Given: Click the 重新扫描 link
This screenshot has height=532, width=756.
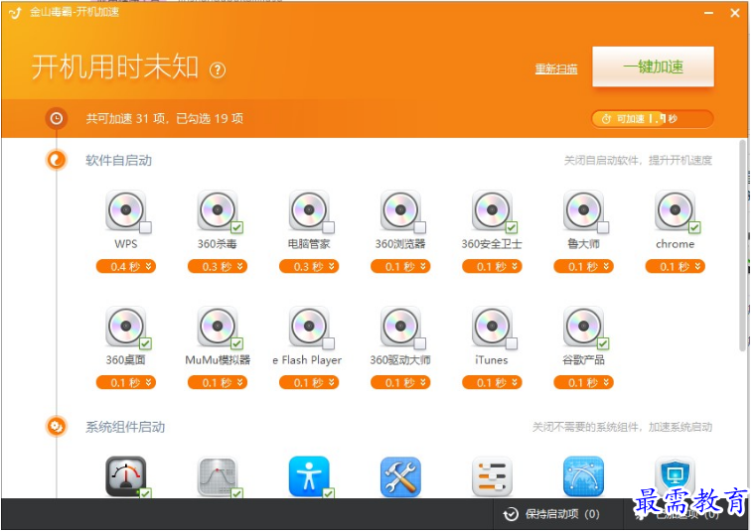Looking at the screenshot, I should point(556,68).
